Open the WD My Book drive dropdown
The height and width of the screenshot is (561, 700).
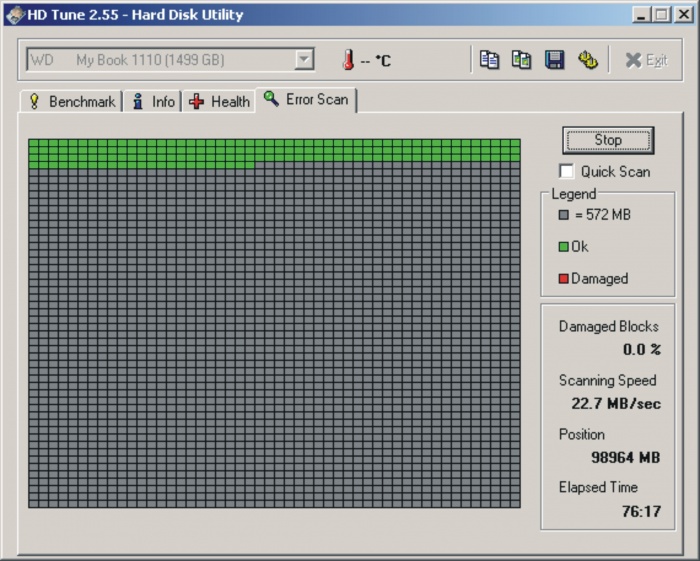[170, 60]
